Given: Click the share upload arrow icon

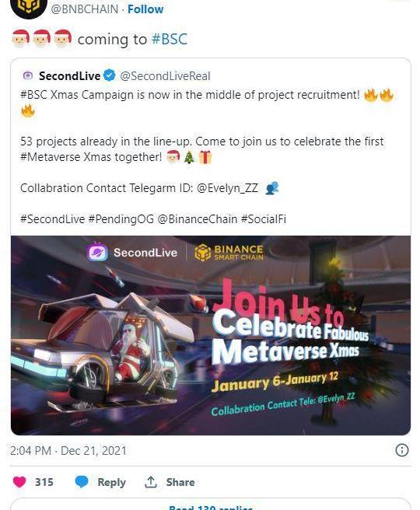Looking at the screenshot, I should [151, 482].
